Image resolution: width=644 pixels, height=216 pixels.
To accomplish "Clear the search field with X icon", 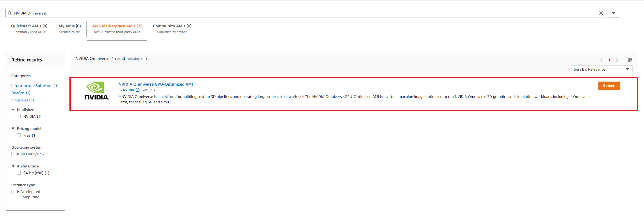I will [601, 13].
